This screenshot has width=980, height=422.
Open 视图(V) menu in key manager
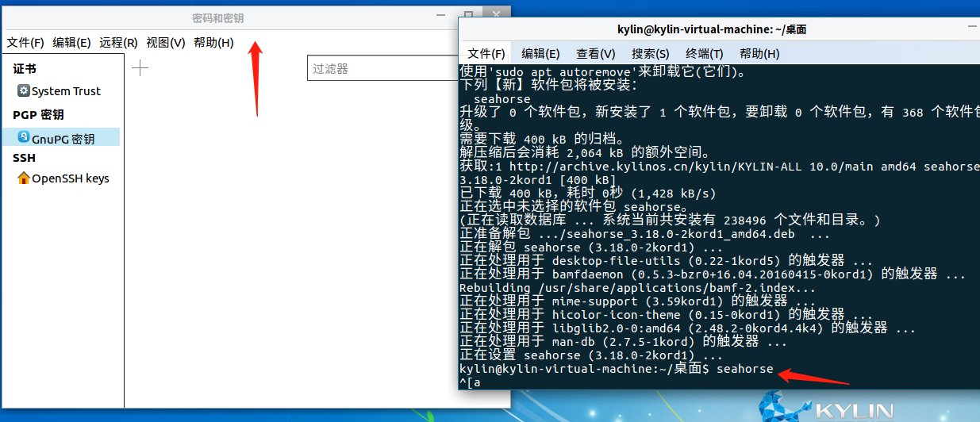click(165, 43)
